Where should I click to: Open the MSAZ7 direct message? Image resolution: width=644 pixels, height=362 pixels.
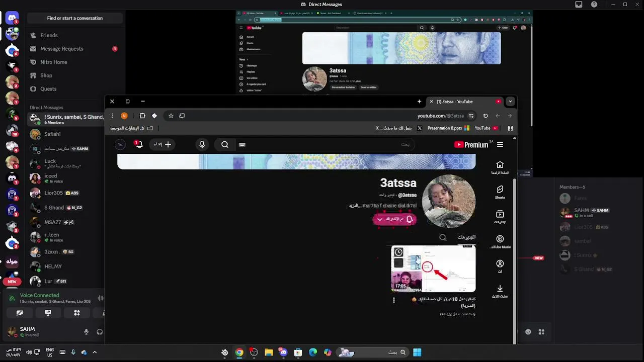tap(65, 222)
